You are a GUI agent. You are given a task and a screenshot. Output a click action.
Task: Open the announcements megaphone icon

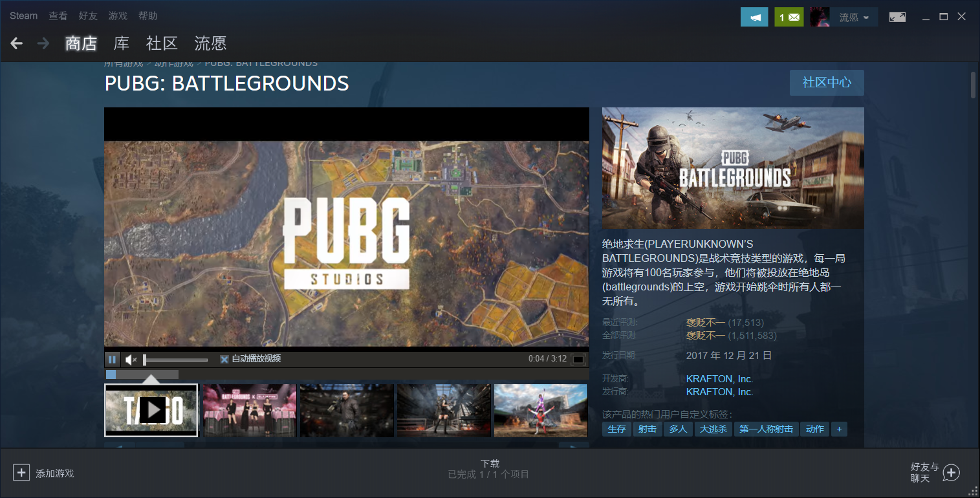click(754, 17)
